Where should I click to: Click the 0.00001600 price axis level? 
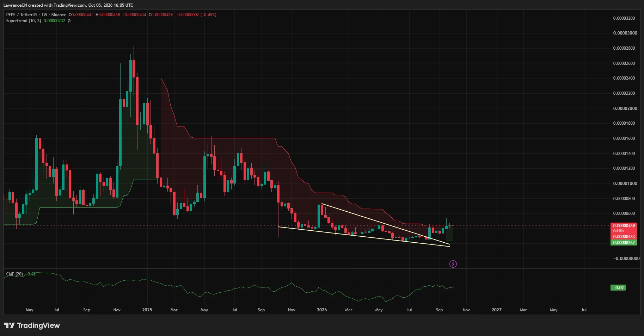624,138
